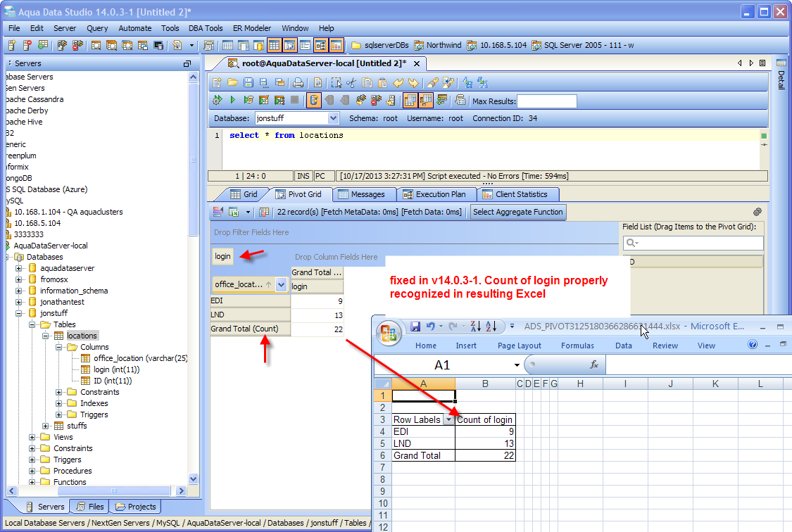Toggle Client Statistics button in main toolbar
The image size is (792, 532).
click(337, 46)
